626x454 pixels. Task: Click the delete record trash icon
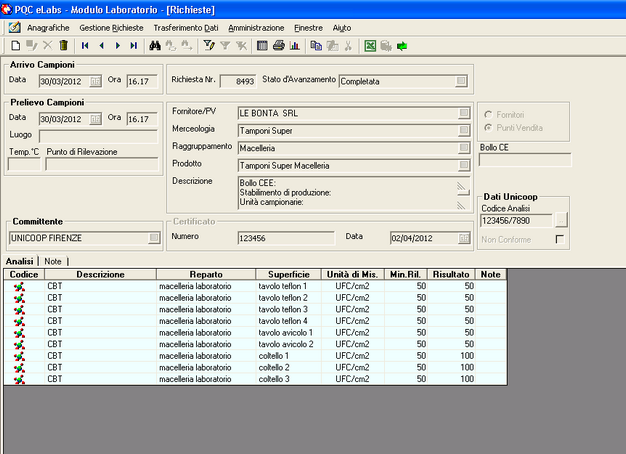64,46
